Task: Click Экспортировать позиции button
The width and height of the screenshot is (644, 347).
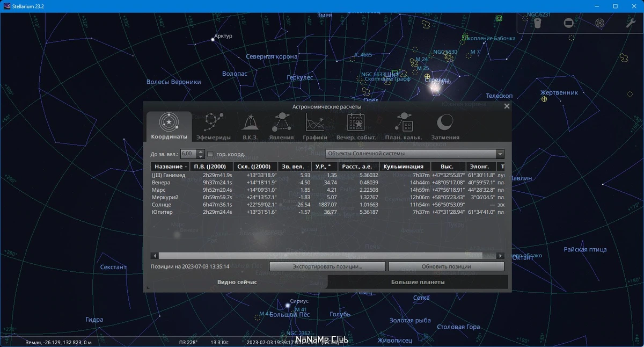Action: click(327, 266)
